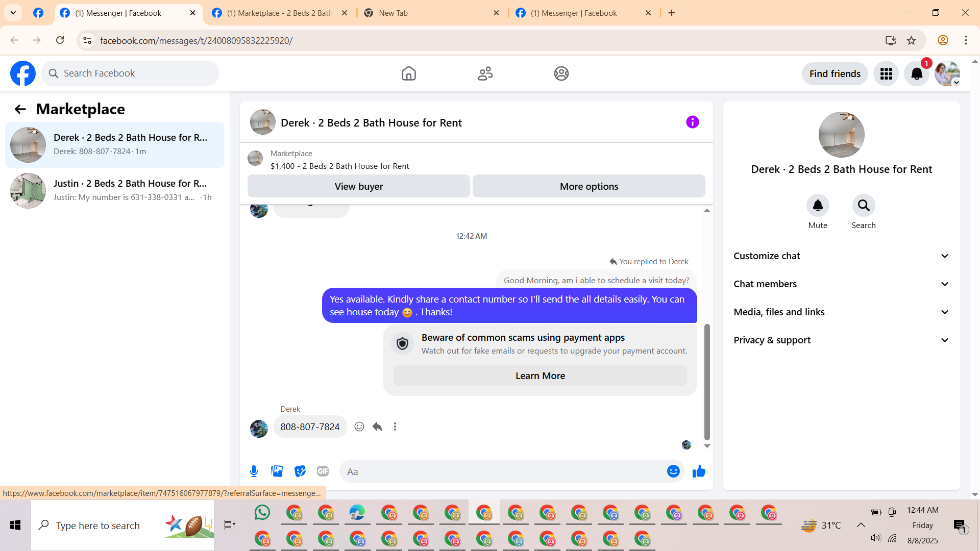The width and height of the screenshot is (980, 551).
Task: Open the sticker picker icon
Action: click(x=300, y=471)
